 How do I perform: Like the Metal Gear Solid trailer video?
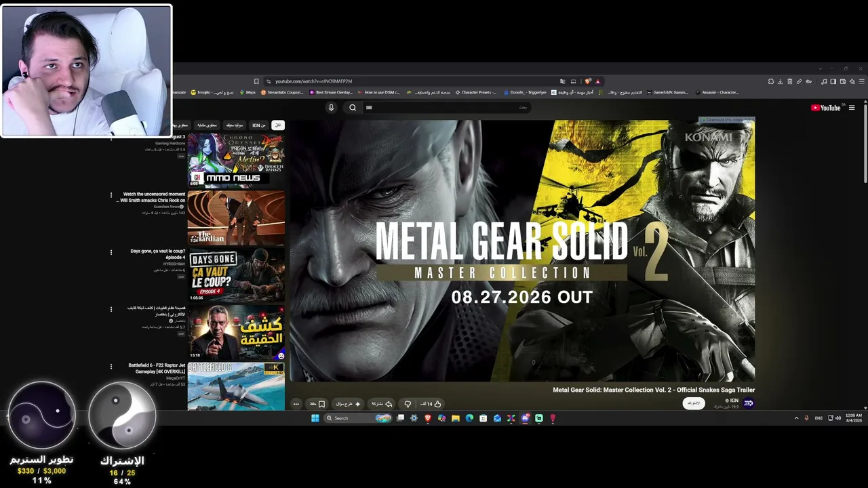(431, 404)
